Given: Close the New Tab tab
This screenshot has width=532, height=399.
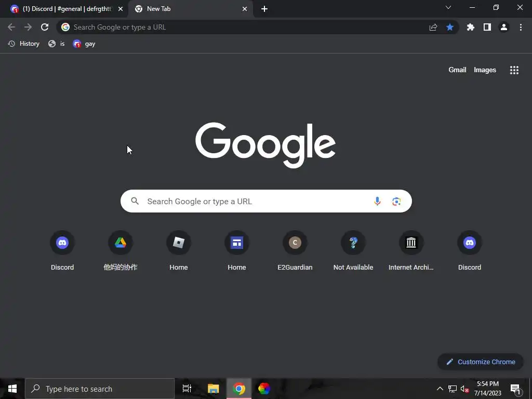Looking at the screenshot, I should point(245,9).
